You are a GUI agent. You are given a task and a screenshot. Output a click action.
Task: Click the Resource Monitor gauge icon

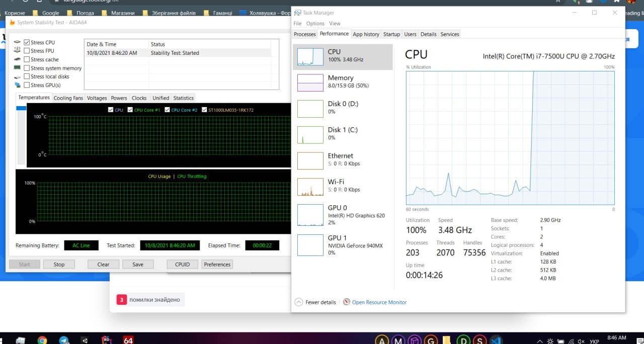[346, 302]
